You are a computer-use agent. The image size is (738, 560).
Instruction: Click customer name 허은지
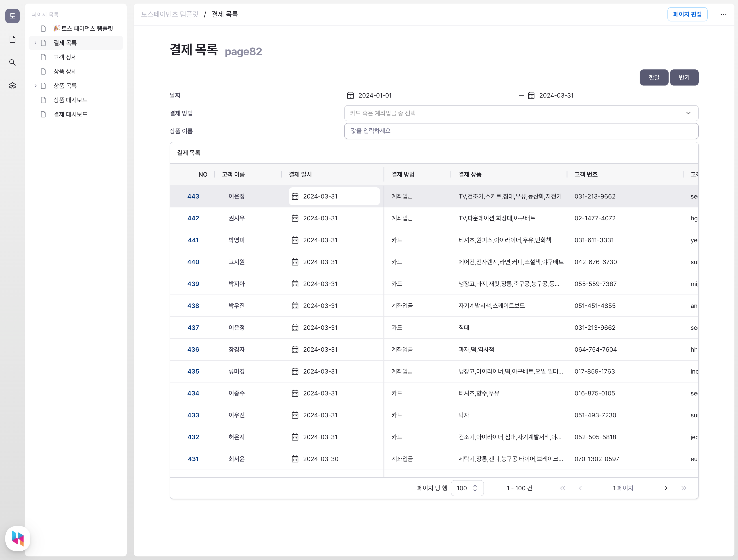[x=237, y=437]
